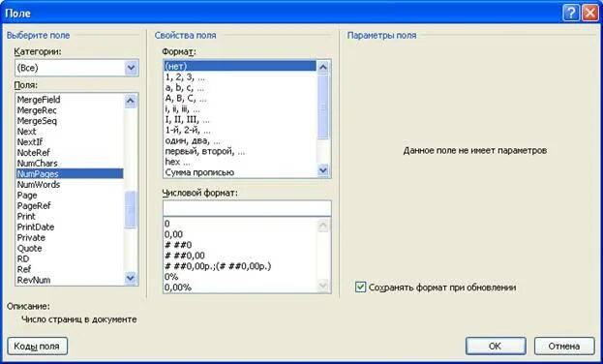Select the RevNum field
Screen dimensions: 603x364
tap(70, 280)
